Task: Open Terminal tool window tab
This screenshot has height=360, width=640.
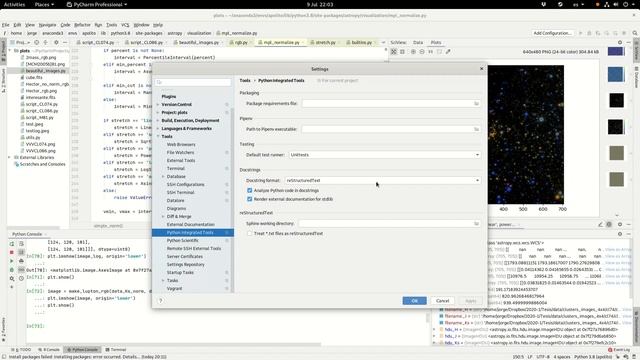Action: 116,350
